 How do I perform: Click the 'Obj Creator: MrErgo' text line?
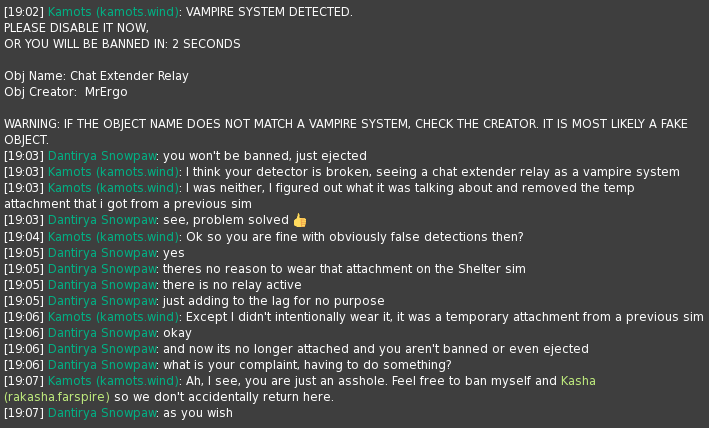66,92
